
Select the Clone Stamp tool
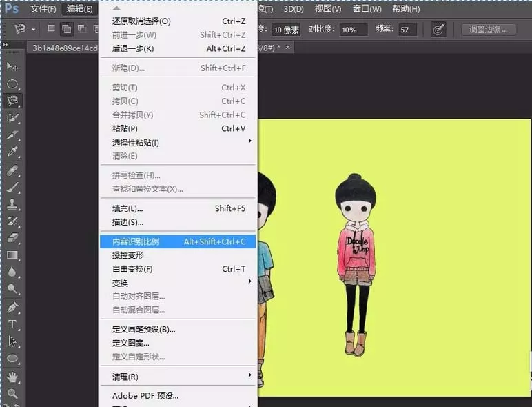[x=12, y=203]
